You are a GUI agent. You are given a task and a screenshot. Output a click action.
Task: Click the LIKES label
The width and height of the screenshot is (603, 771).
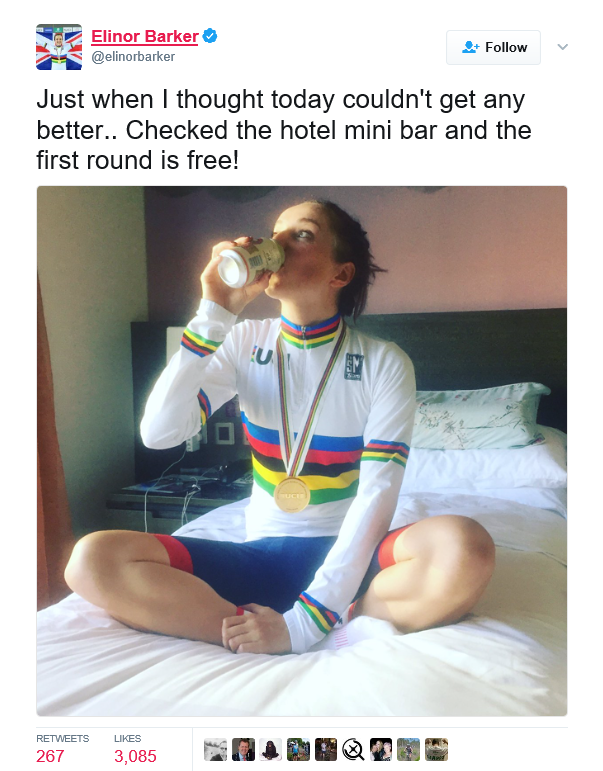coord(127,739)
